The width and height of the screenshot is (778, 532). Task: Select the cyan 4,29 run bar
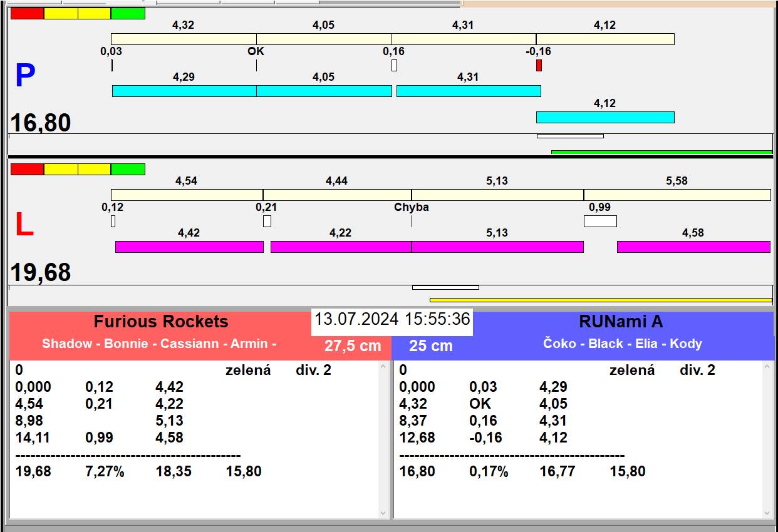[x=184, y=91]
